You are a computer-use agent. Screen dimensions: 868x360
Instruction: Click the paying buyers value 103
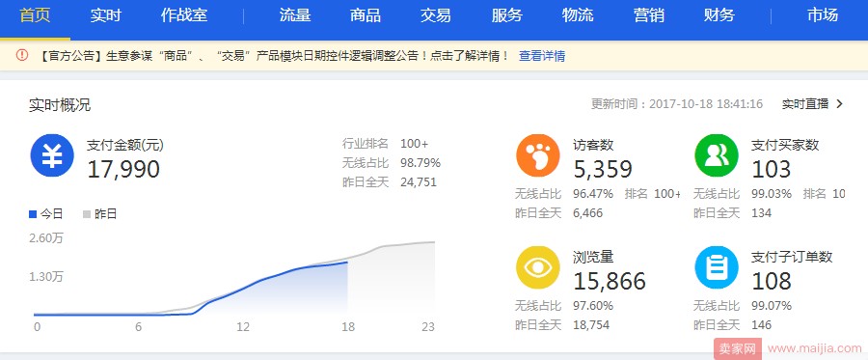tap(772, 170)
